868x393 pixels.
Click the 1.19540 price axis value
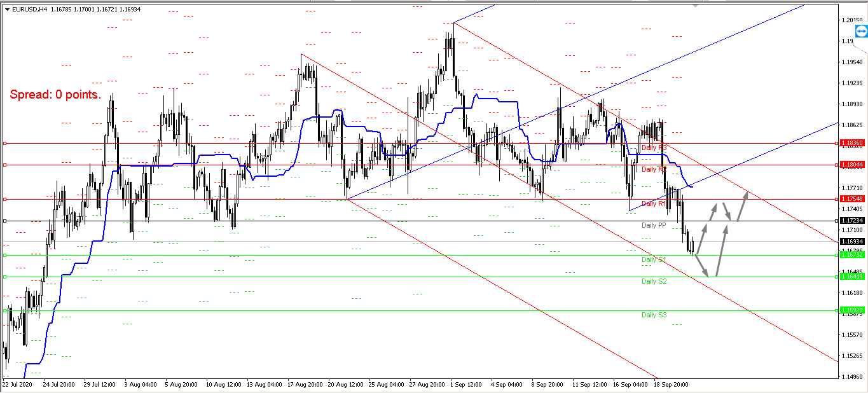[x=852, y=62]
